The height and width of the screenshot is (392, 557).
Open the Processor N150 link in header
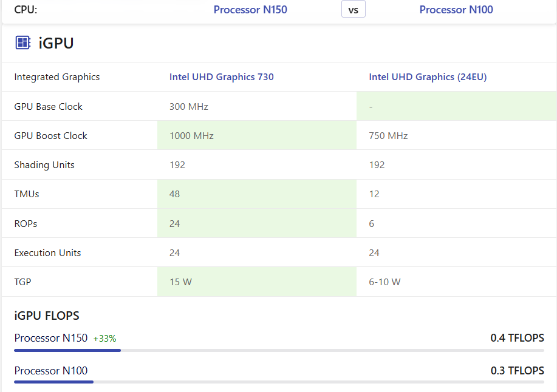pyautogui.click(x=250, y=10)
